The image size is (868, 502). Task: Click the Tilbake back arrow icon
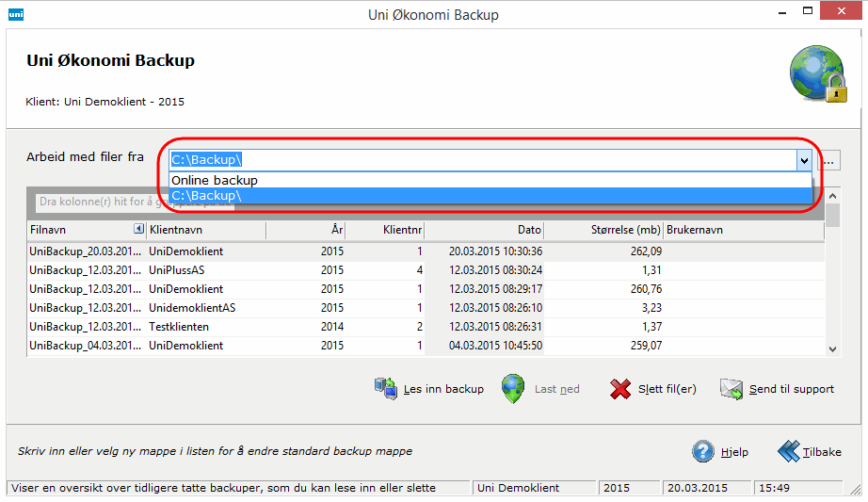tap(788, 451)
